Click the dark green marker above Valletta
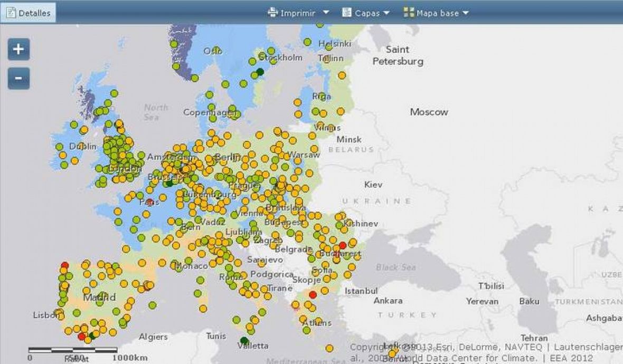The height and width of the screenshot is (364, 623). 244,340
